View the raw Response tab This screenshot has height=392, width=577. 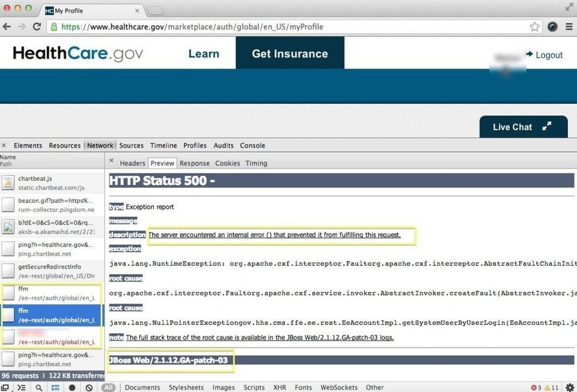pyautogui.click(x=195, y=163)
